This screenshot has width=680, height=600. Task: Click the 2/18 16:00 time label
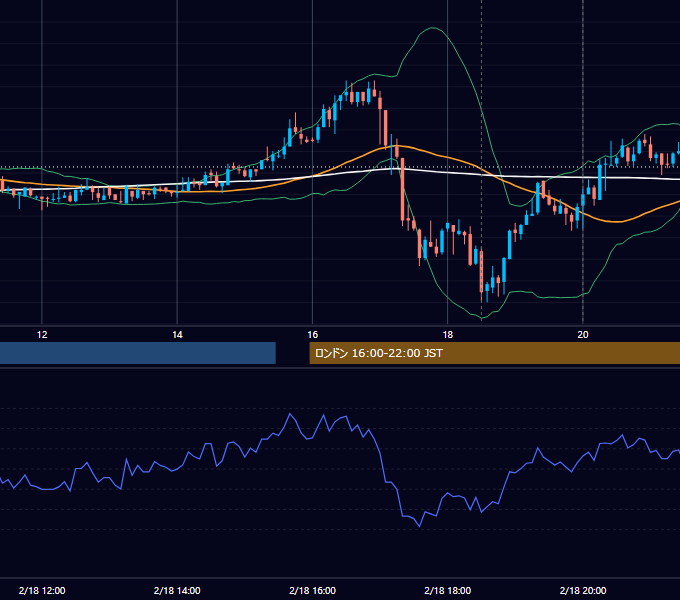point(312,590)
